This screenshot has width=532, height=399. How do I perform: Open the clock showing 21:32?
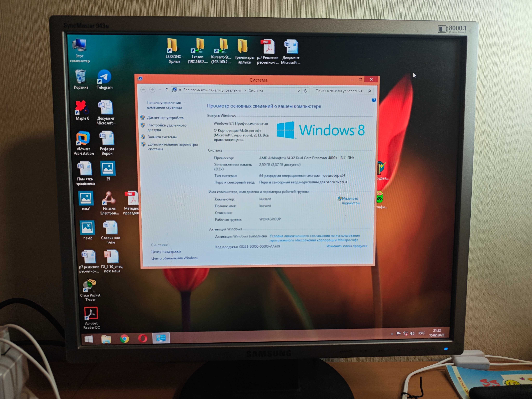[437, 333]
